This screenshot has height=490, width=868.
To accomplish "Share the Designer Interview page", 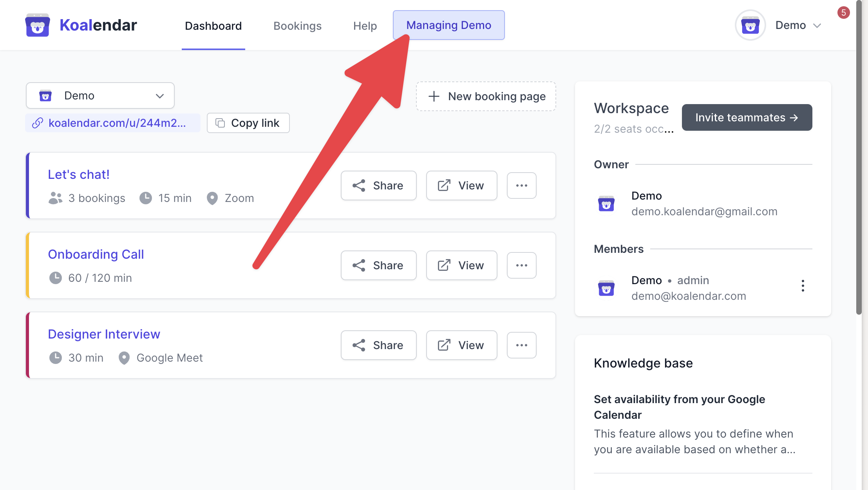I will pos(378,345).
